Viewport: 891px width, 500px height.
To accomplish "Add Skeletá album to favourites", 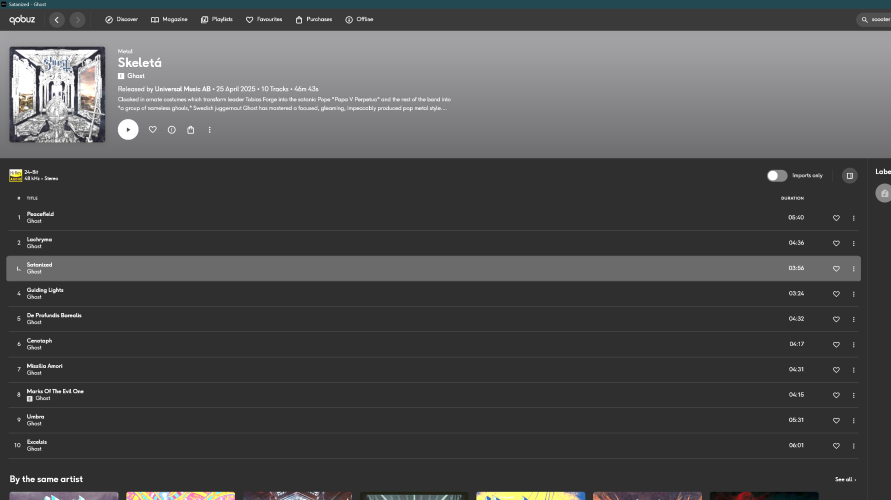I will coord(152,130).
